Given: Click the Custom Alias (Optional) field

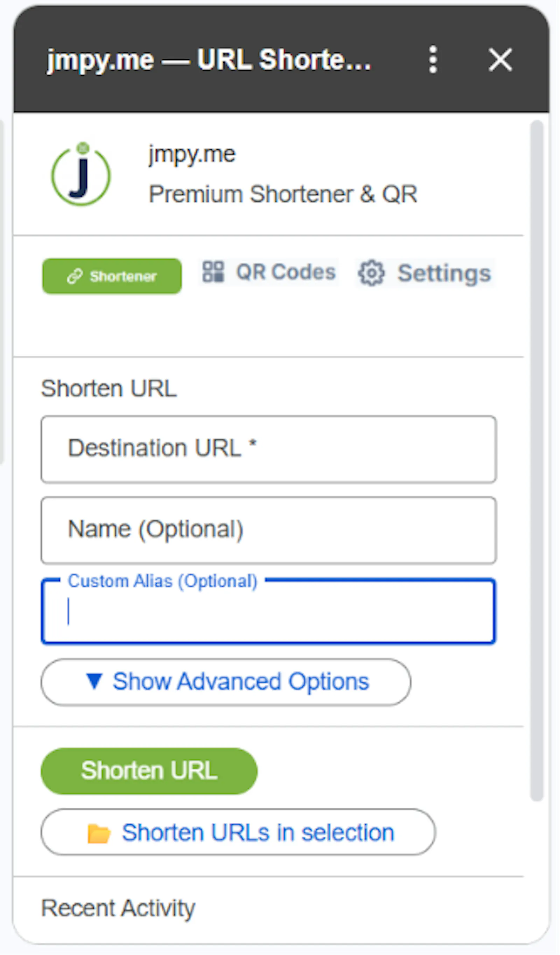Looking at the screenshot, I should (269, 611).
